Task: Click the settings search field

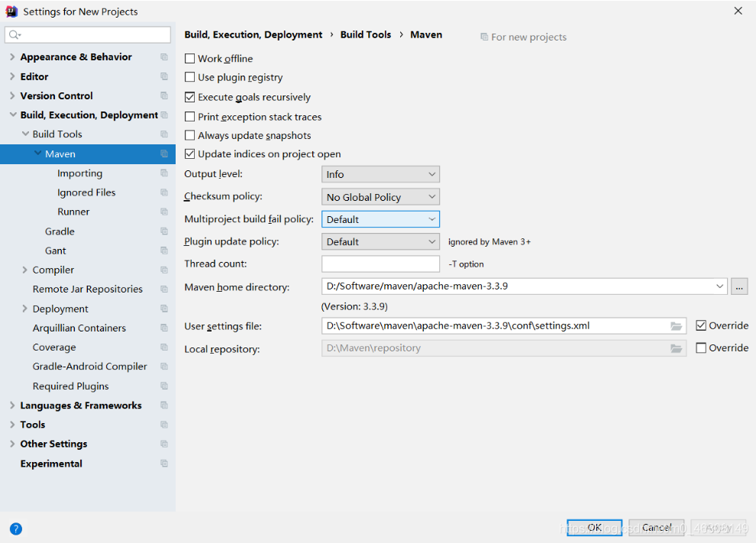Action: (x=88, y=34)
